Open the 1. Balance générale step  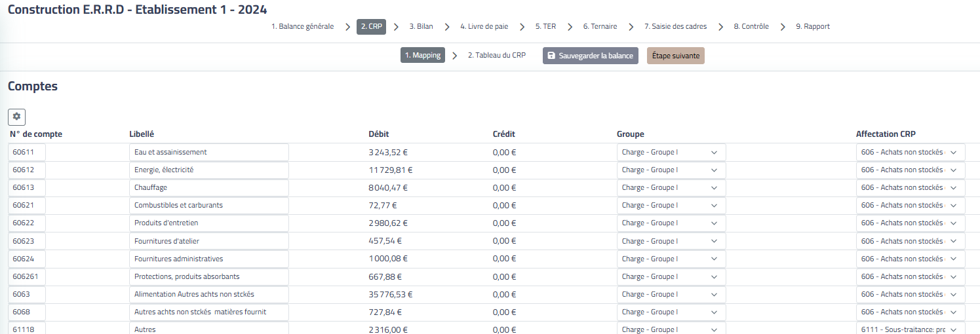pos(302,27)
